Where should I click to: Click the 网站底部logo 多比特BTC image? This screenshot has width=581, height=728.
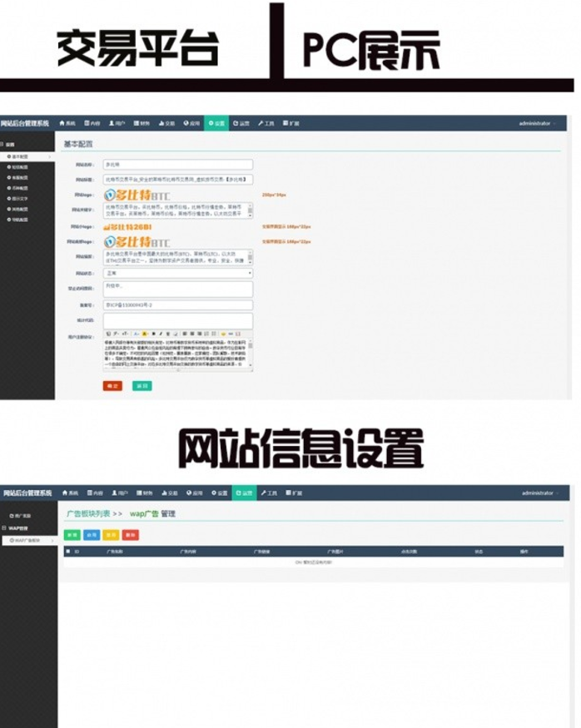137,241
